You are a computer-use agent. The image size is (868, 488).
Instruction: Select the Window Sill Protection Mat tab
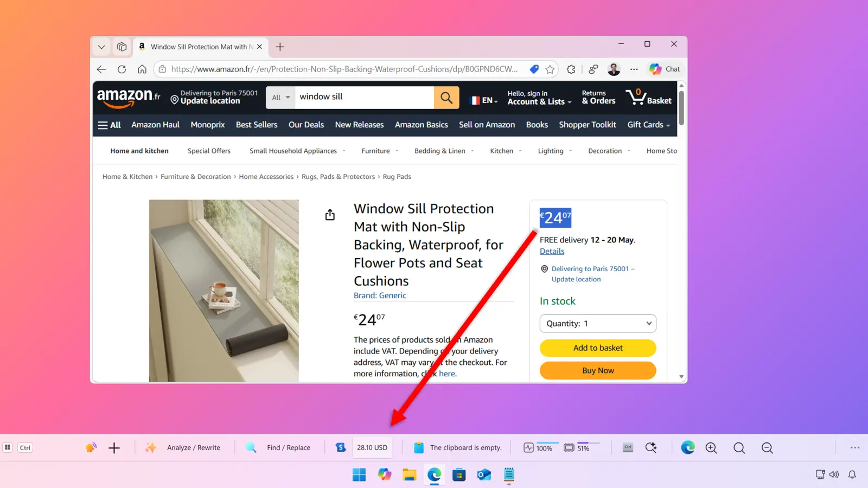pyautogui.click(x=200, y=47)
